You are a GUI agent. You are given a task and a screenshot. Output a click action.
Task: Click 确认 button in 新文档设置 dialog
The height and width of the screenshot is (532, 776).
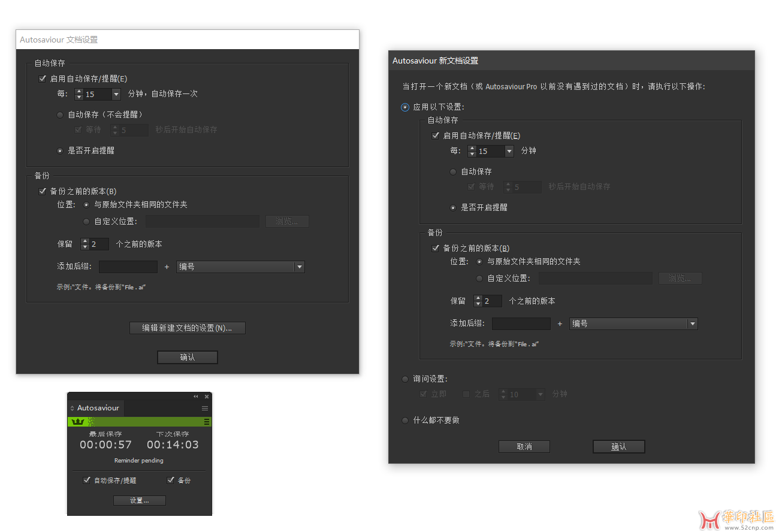click(x=619, y=446)
